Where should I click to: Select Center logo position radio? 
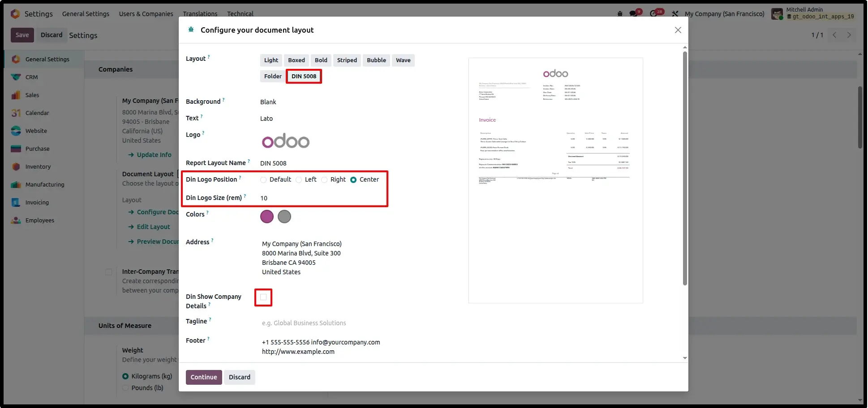click(353, 180)
